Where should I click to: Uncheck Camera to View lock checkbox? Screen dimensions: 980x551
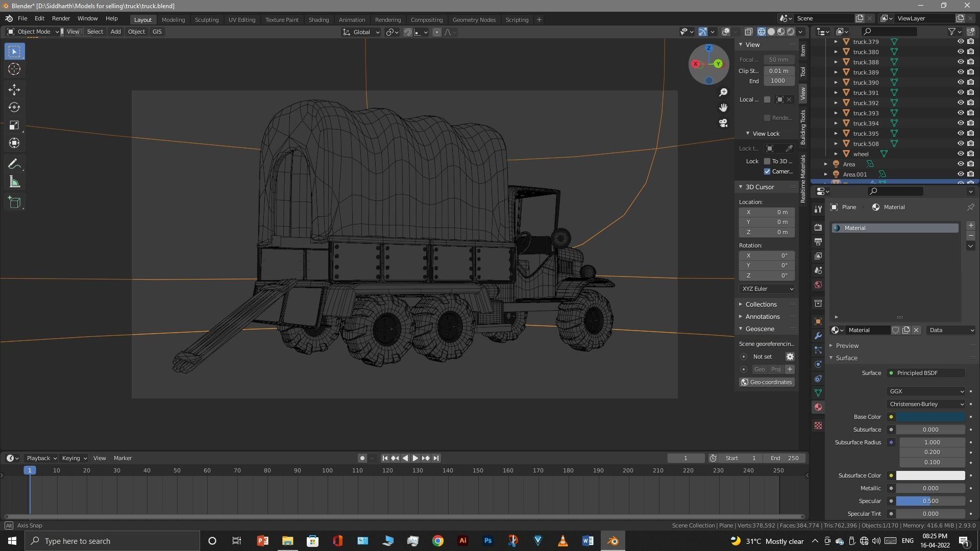[x=767, y=171]
